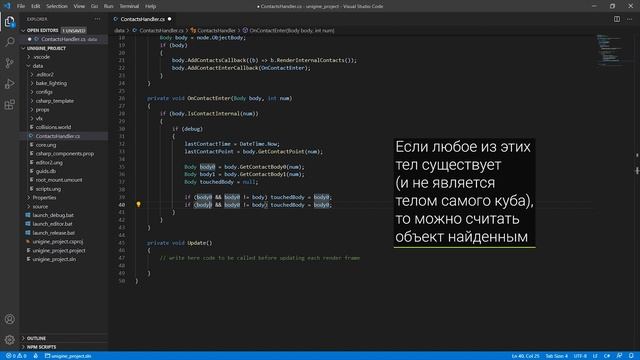Viewport: 640px width, 360px height.
Task: Open Help menu
Action: click(151, 6)
